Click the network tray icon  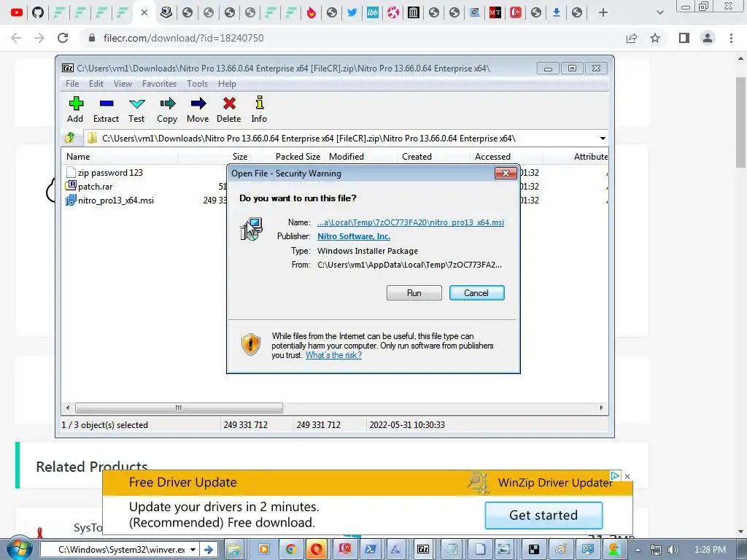656,550
